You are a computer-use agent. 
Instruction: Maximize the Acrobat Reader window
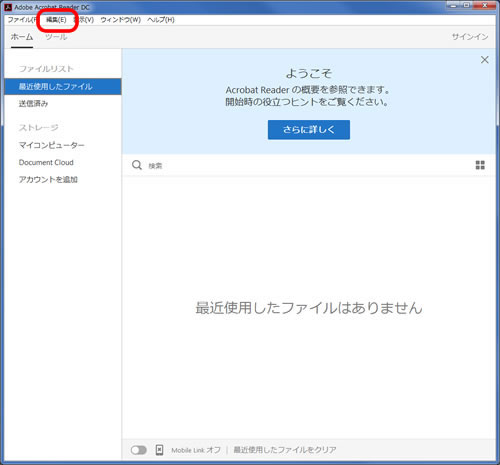click(467, 5)
